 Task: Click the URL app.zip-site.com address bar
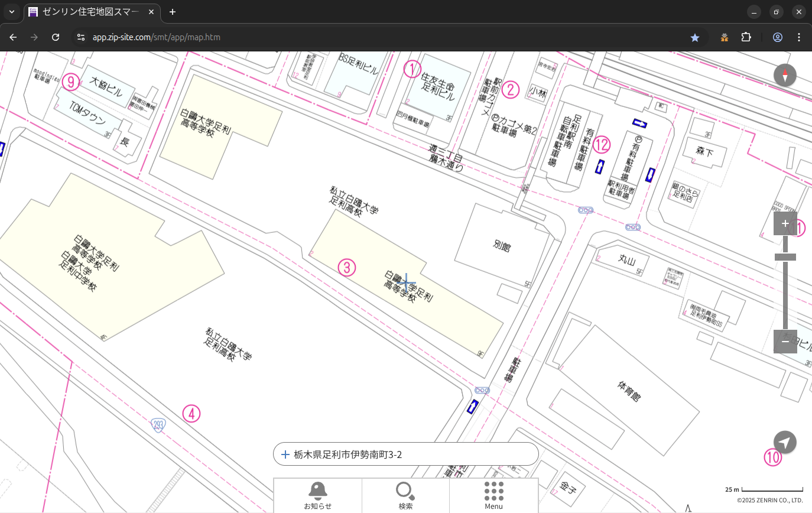[x=157, y=37]
